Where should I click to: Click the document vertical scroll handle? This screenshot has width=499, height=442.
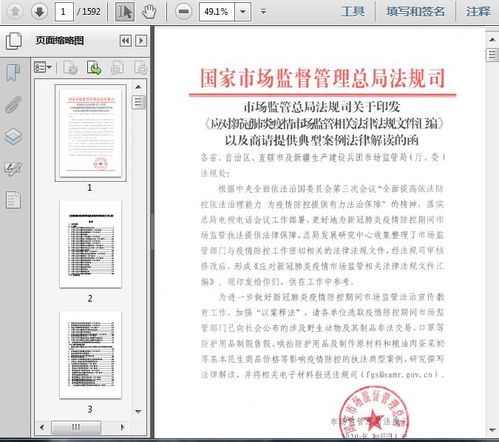(492, 55)
